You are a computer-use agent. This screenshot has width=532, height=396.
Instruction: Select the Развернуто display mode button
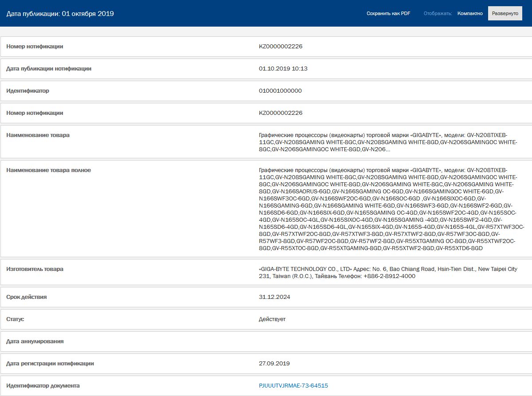click(x=505, y=13)
